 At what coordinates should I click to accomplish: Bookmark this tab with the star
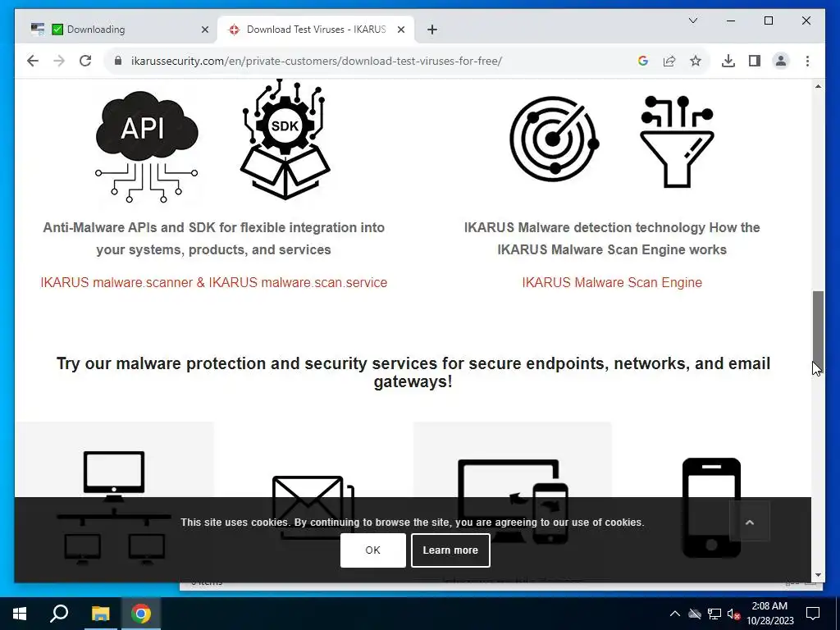pos(696,61)
